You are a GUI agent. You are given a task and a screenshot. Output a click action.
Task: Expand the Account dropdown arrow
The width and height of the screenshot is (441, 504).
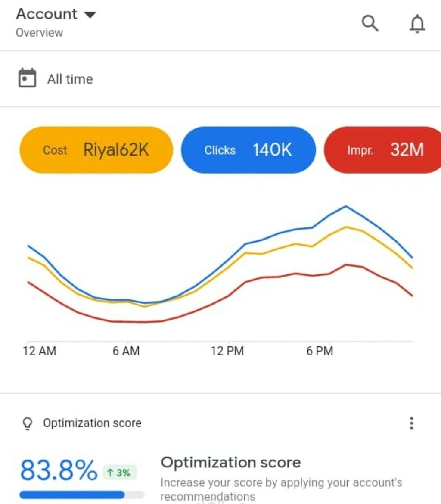click(90, 15)
